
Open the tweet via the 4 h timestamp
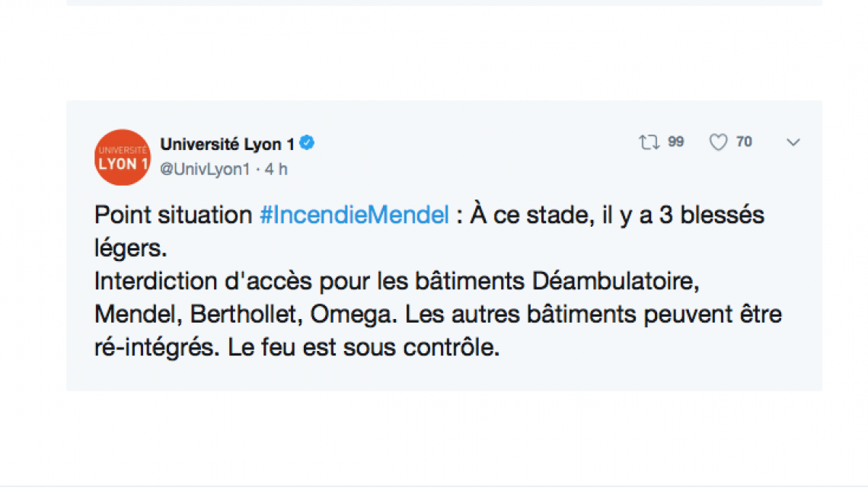(277, 169)
